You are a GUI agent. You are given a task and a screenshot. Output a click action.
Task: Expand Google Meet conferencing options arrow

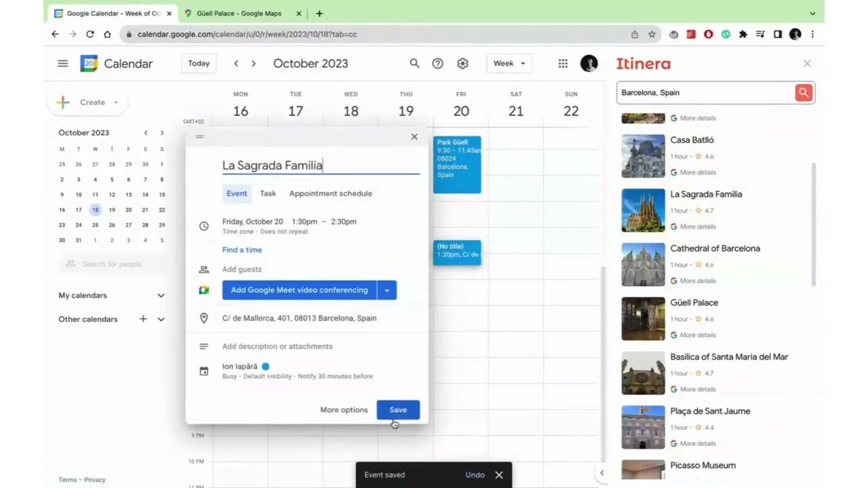tap(387, 290)
